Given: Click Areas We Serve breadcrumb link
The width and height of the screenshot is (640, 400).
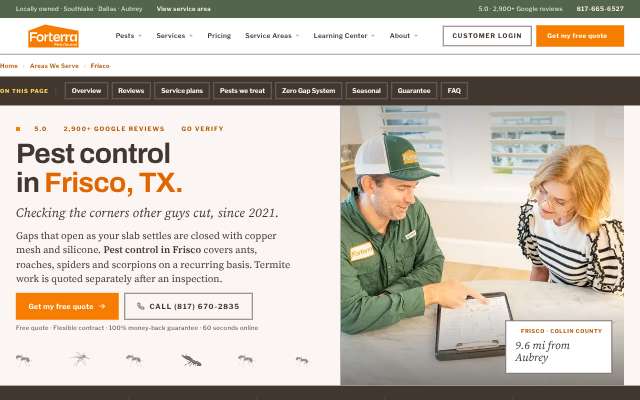Looking at the screenshot, I should (x=54, y=66).
